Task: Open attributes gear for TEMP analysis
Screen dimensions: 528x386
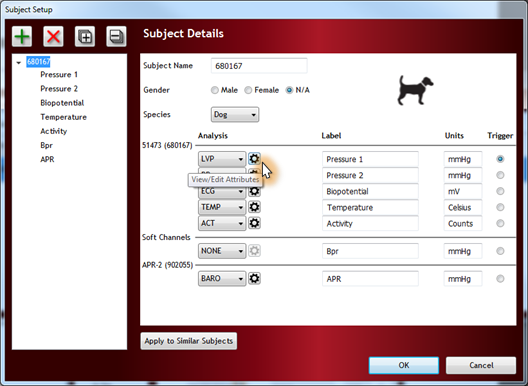Action: 254,207
